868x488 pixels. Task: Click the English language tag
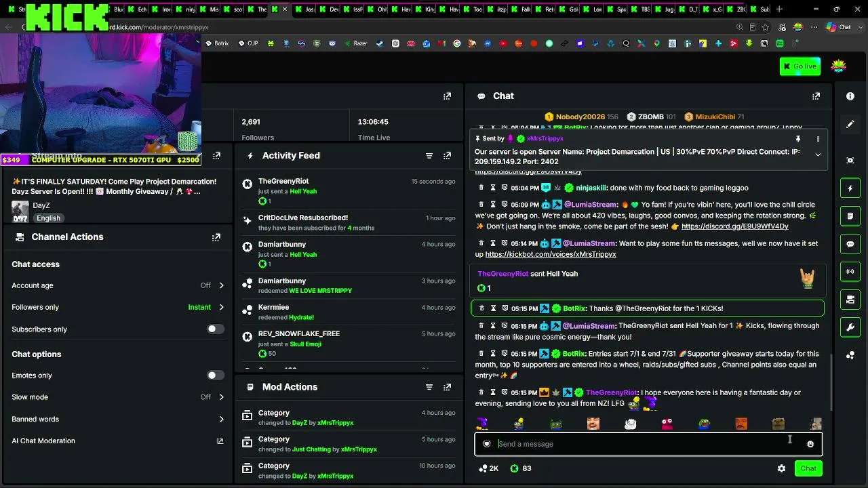tap(48, 218)
